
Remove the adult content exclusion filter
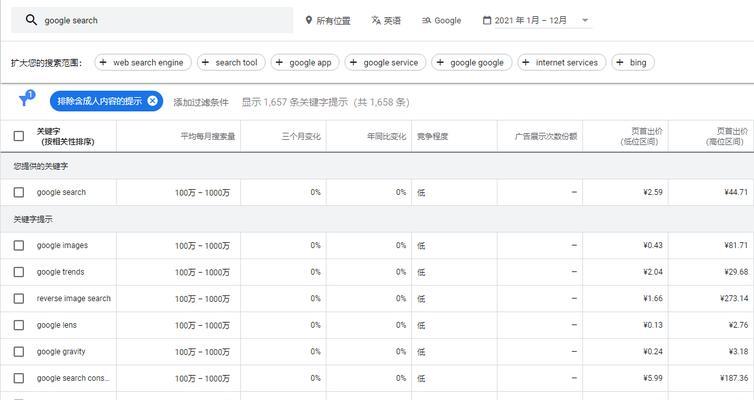(x=152, y=101)
